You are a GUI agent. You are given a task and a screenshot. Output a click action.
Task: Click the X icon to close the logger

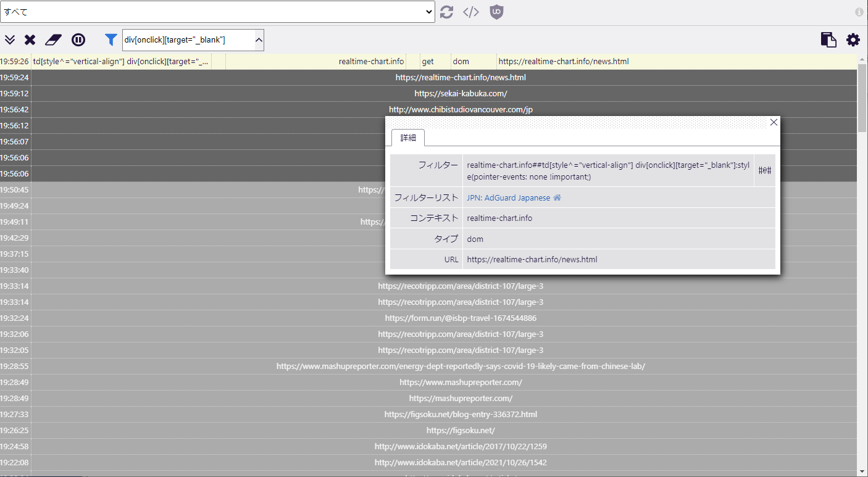point(30,39)
